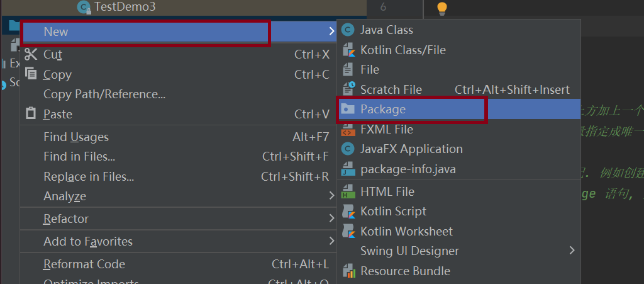Click the Copy pages icon
Screen dimensions: 644x284
[x=31, y=74]
